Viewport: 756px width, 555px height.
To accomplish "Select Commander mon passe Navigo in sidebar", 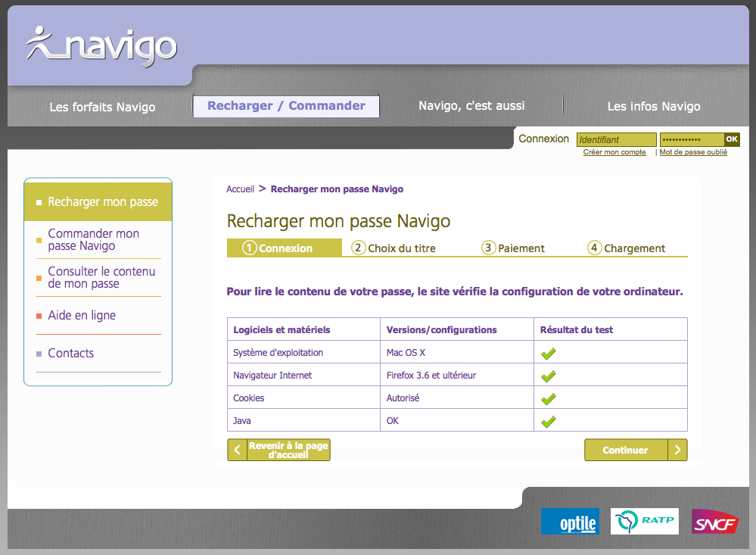I will 93,240.
